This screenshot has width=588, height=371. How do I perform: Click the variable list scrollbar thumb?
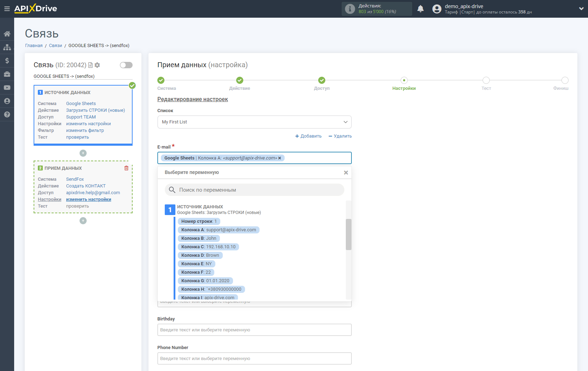(x=349, y=234)
